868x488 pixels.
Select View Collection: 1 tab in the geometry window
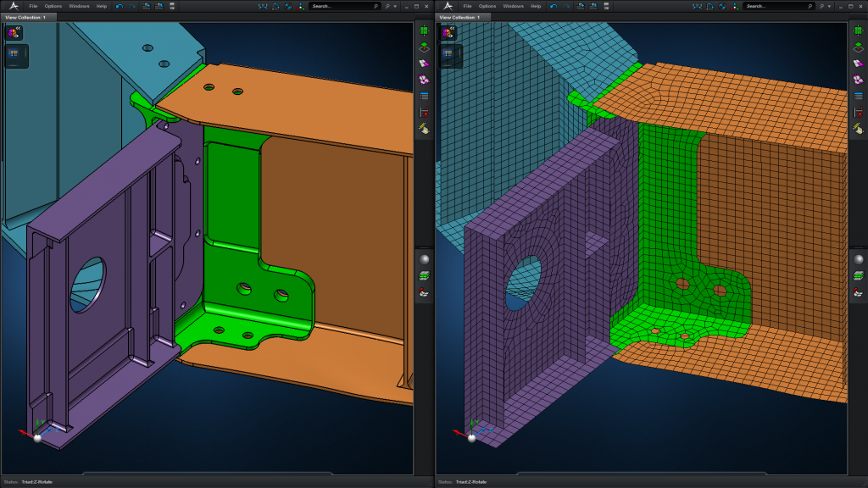coord(26,17)
